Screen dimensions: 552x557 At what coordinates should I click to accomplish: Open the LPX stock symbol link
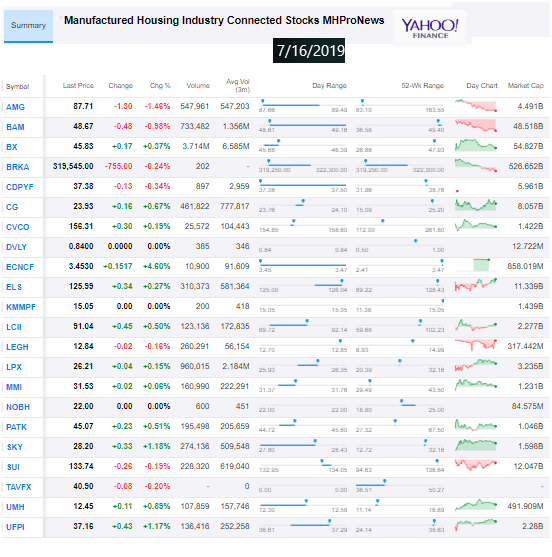click(x=14, y=367)
